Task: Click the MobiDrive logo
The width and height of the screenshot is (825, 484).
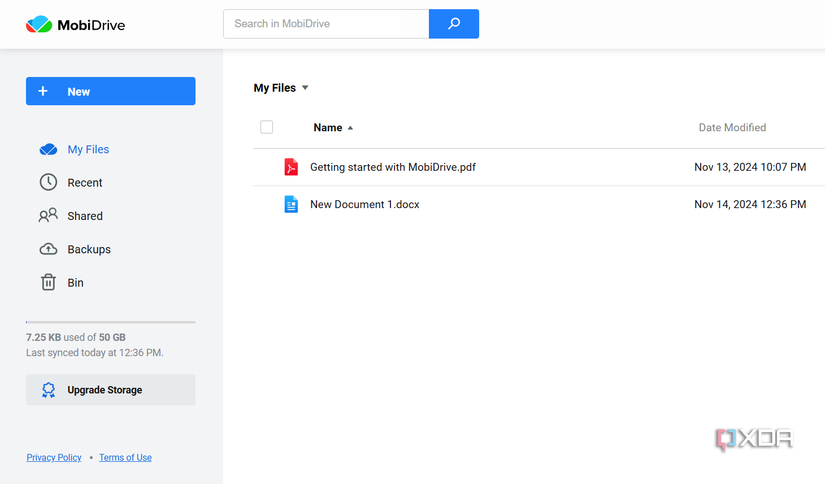Action: (x=75, y=24)
